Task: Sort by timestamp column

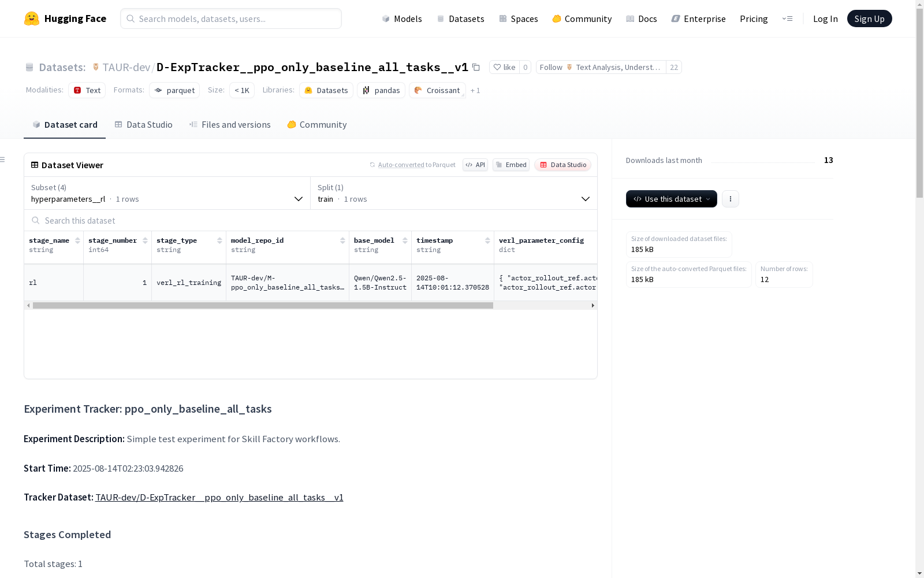Action: tap(487, 240)
